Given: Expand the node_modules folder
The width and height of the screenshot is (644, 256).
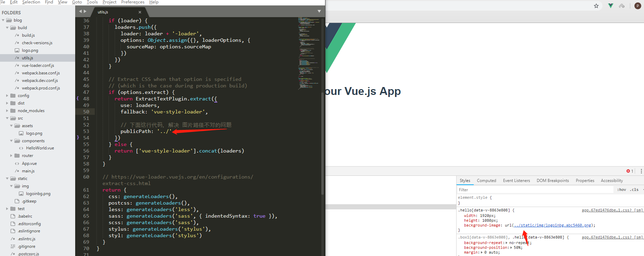Looking at the screenshot, I should 7,111.
